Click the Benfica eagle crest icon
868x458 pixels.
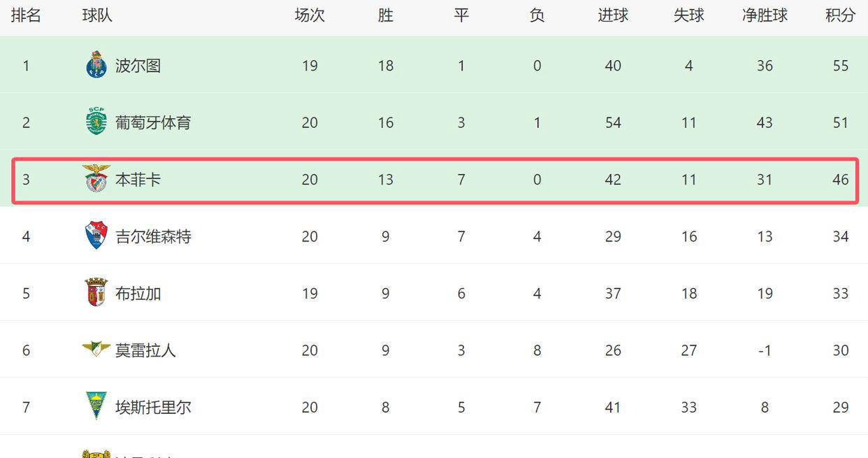click(96, 179)
